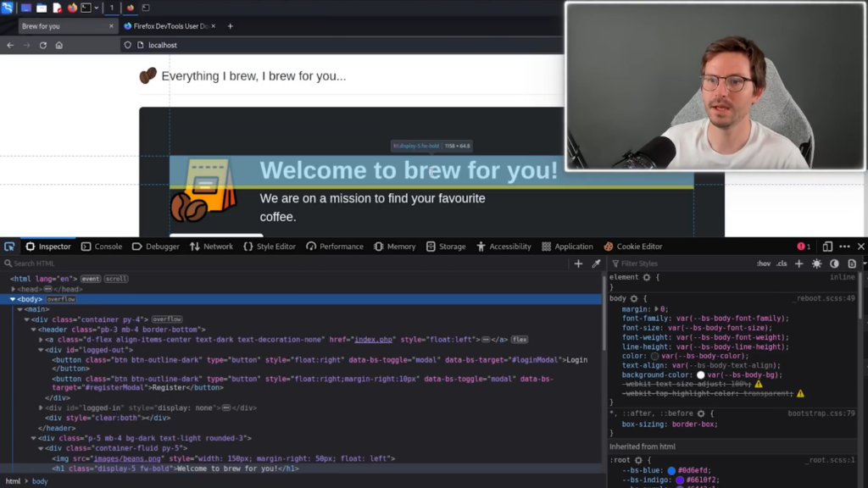This screenshot has width=868, height=488.
Task: Toggle light color scheme simulation
Action: [x=817, y=263]
